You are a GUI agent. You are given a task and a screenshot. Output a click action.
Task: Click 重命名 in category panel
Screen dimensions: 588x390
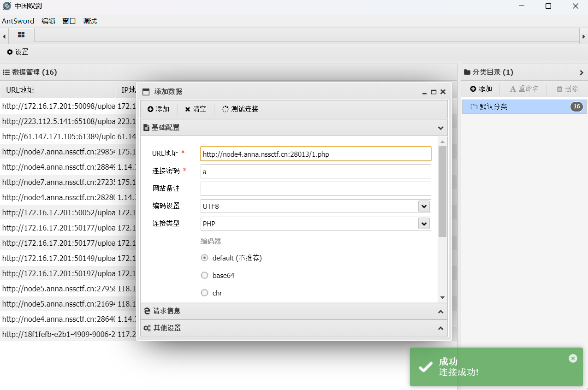point(524,89)
